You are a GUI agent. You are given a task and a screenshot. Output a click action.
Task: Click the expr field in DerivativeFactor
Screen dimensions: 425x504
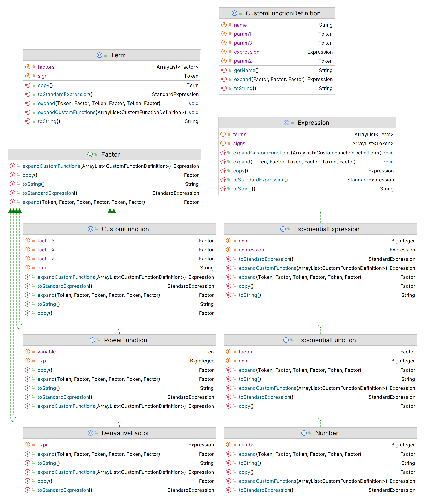[43, 445]
